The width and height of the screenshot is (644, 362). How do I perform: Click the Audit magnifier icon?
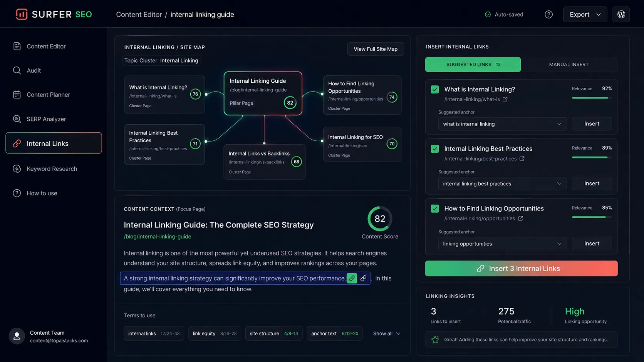pyautogui.click(x=17, y=70)
